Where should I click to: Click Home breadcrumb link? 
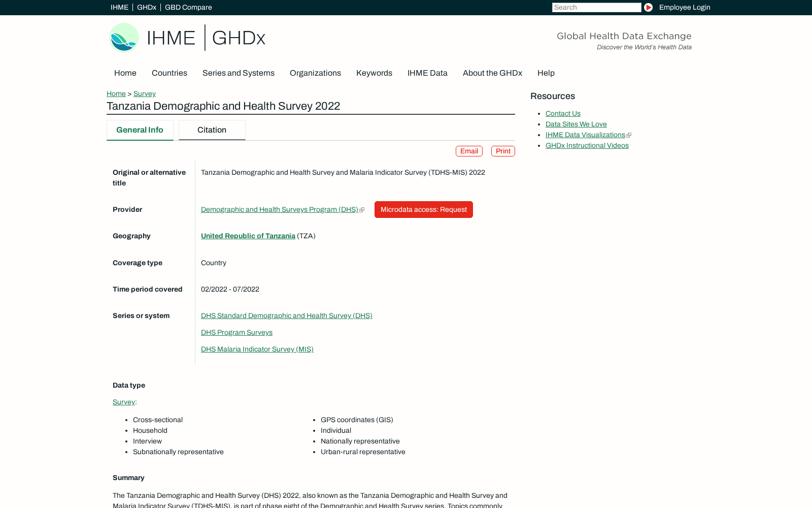(x=116, y=93)
